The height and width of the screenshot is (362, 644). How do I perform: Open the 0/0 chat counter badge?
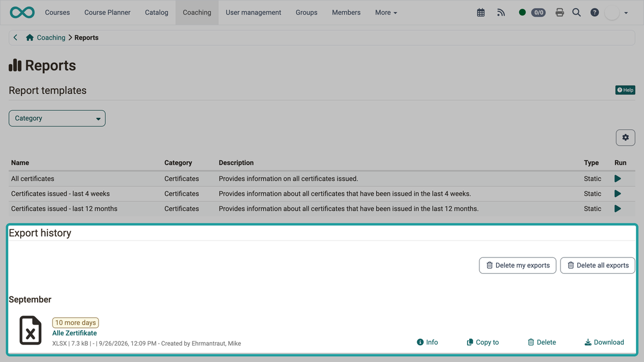pyautogui.click(x=539, y=13)
